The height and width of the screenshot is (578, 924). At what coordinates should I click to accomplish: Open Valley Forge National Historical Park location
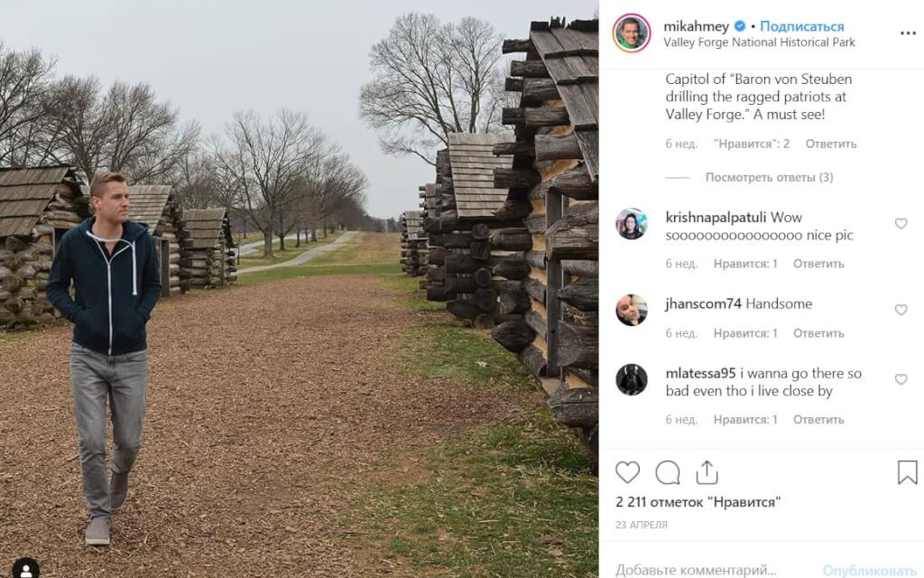pyautogui.click(x=759, y=42)
